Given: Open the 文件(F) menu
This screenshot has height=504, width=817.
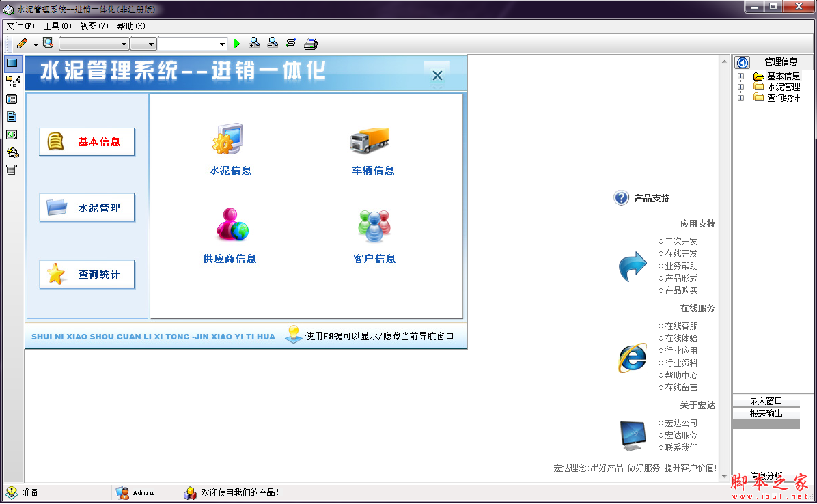Looking at the screenshot, I should tap(19, 25).
